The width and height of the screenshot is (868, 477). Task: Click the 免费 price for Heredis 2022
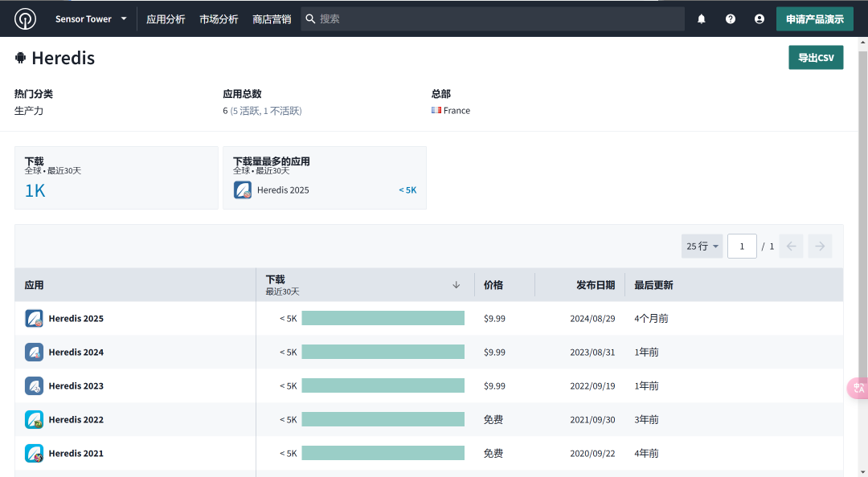493,419
